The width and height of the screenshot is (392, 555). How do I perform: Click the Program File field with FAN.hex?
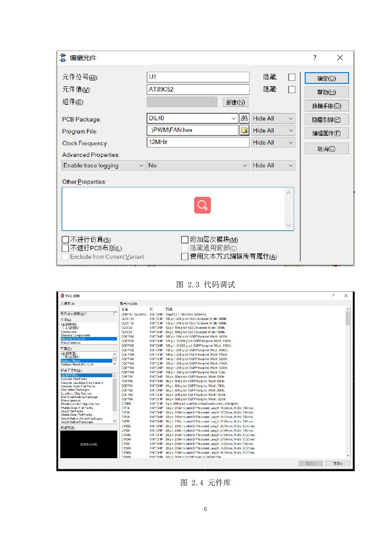click(x=193, y=130)
